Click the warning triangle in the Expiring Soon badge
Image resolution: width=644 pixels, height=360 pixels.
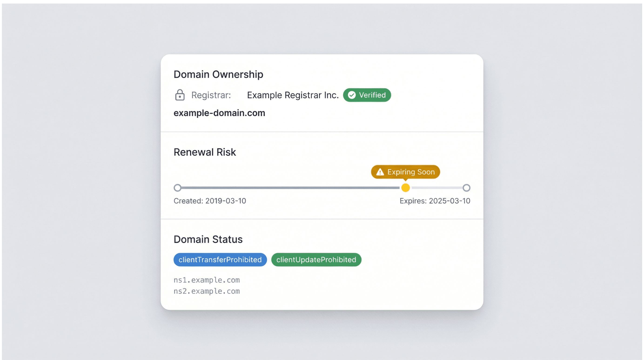[x=380, y=172]
